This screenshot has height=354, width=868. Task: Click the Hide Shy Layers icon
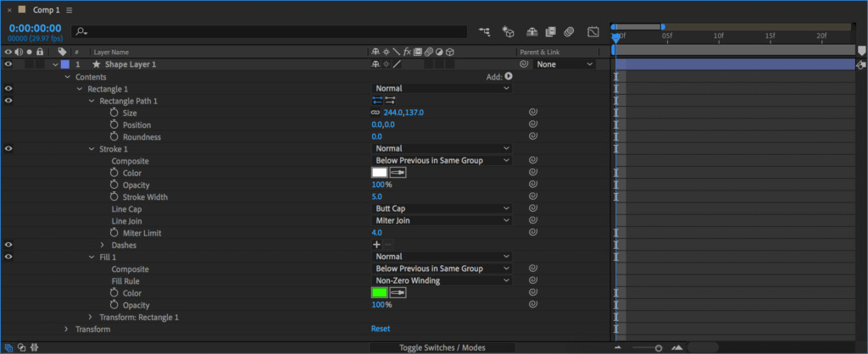point(532,32)
